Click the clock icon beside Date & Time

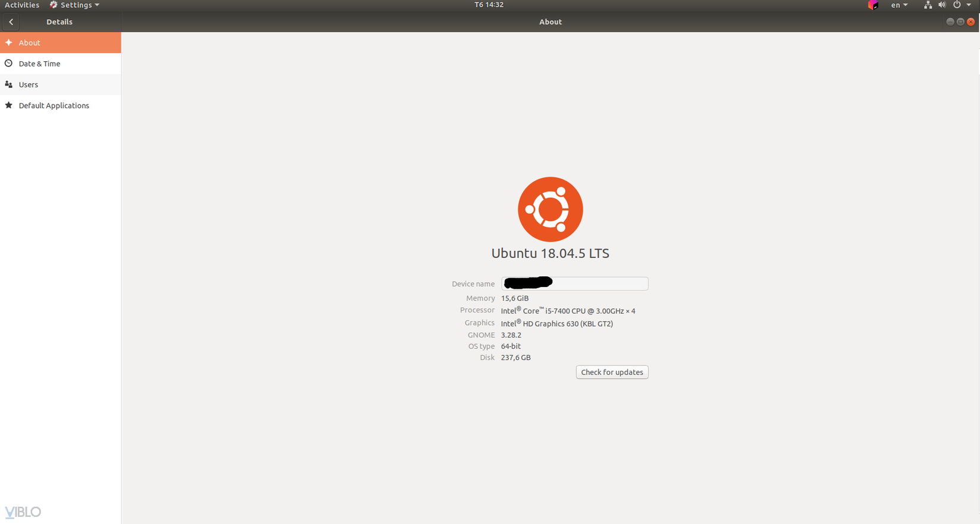9,64
